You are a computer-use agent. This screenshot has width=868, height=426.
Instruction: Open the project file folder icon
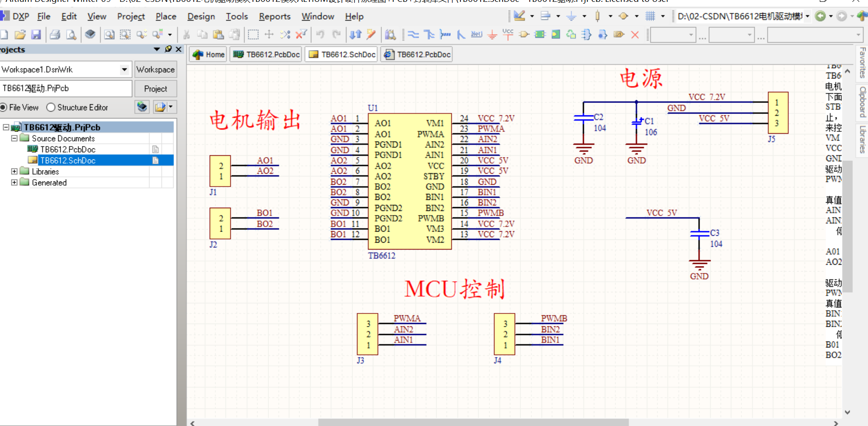pos(20,34)
